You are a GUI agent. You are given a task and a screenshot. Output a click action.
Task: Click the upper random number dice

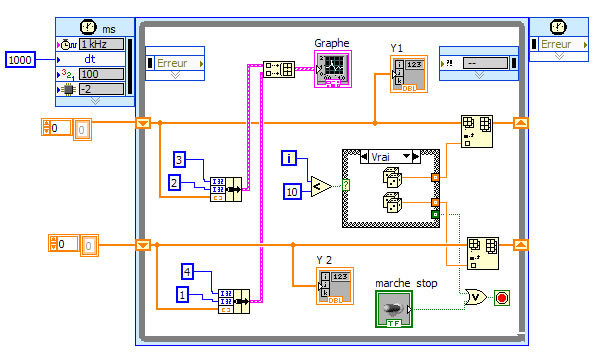coord(392,177)
